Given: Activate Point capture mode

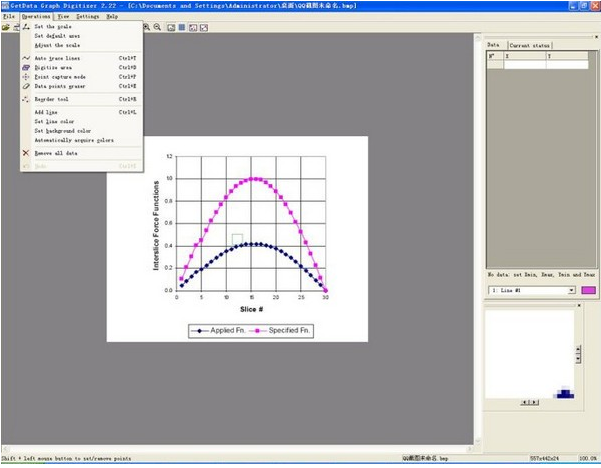Looking at the screenshot, I should point(59,76).
